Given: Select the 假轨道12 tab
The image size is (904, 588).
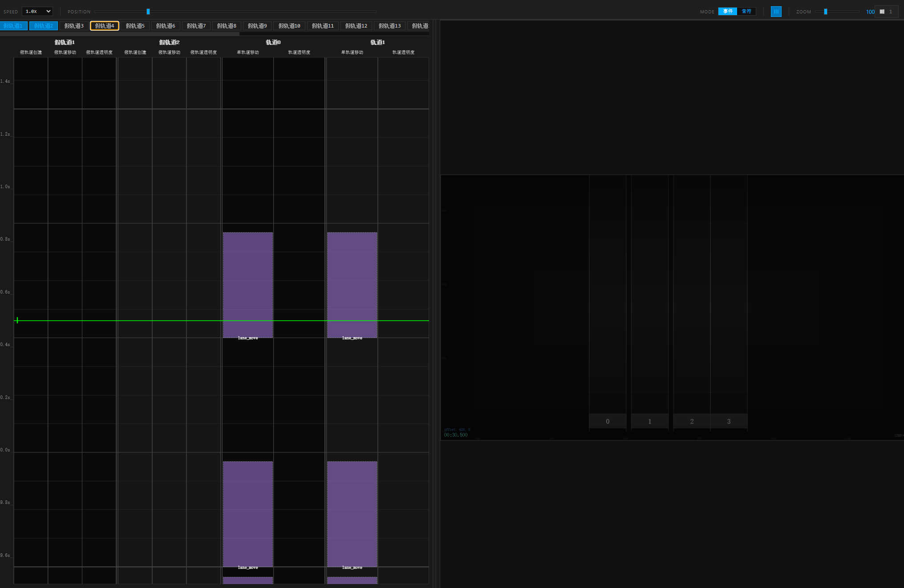Looking at the screenshot, I should 356,26.
